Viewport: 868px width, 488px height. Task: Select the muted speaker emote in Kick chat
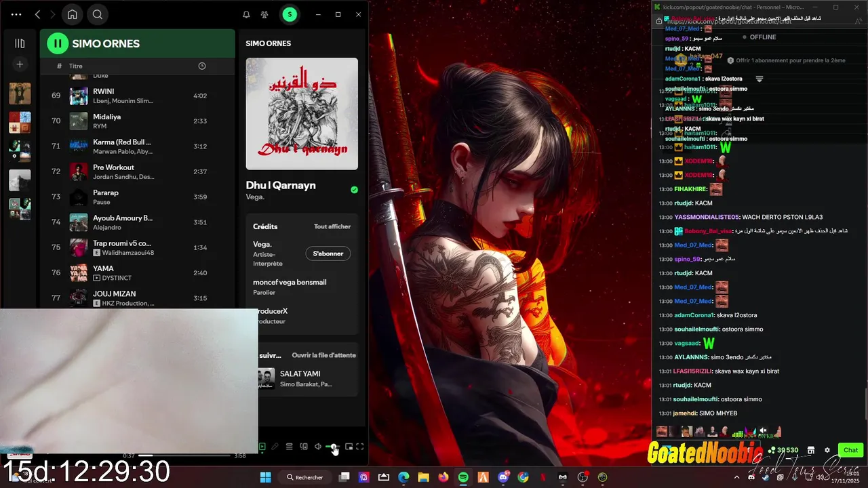(763, 430)
